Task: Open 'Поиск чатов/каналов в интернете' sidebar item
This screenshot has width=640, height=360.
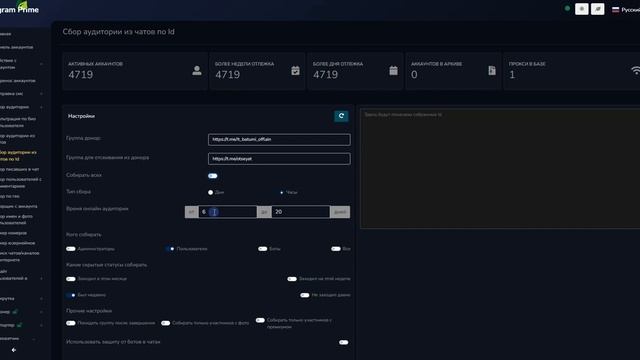Action: click(x=20, y=256)
